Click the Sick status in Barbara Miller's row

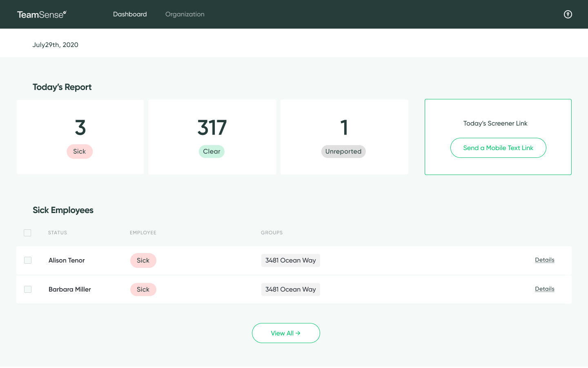tap(143, 289)
